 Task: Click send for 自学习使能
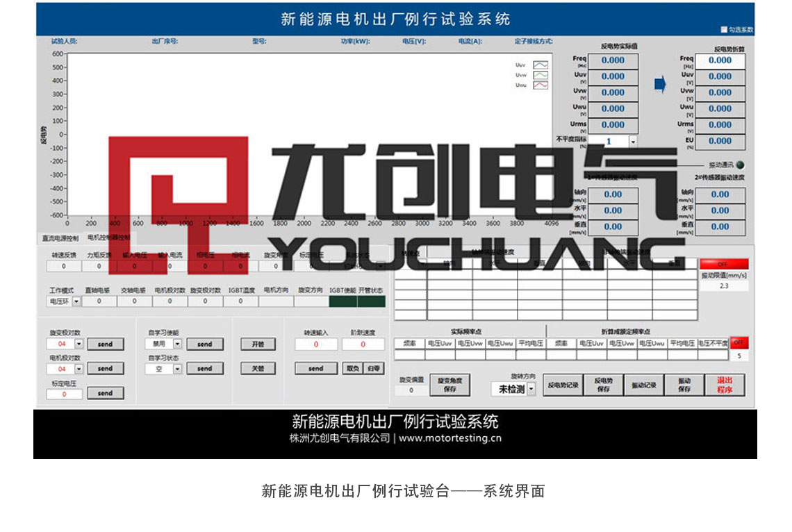pyautogui.click(x=204, y=344)
